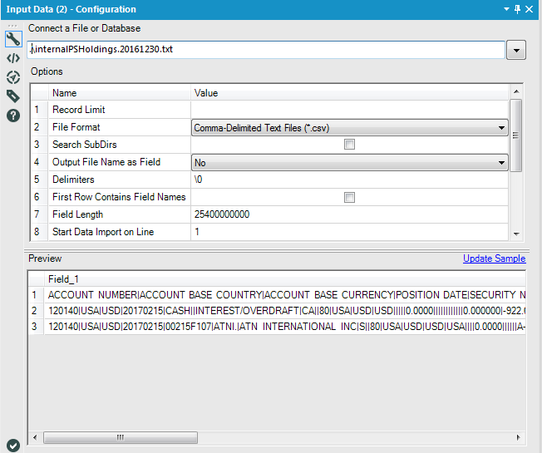Click the file path input field

266,49
